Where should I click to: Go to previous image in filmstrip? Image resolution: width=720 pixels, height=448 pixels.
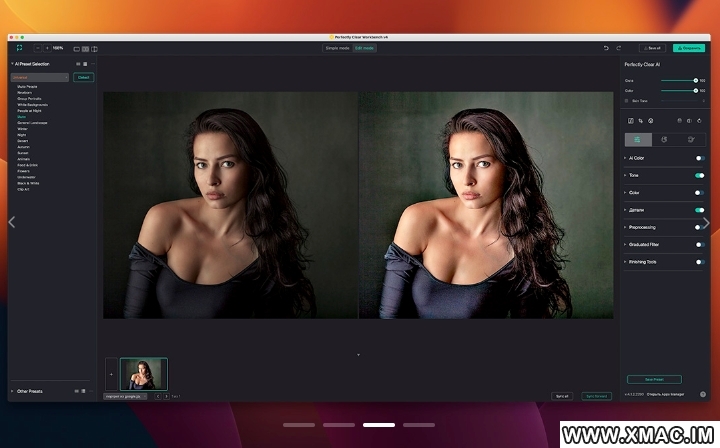pos(158,396)
